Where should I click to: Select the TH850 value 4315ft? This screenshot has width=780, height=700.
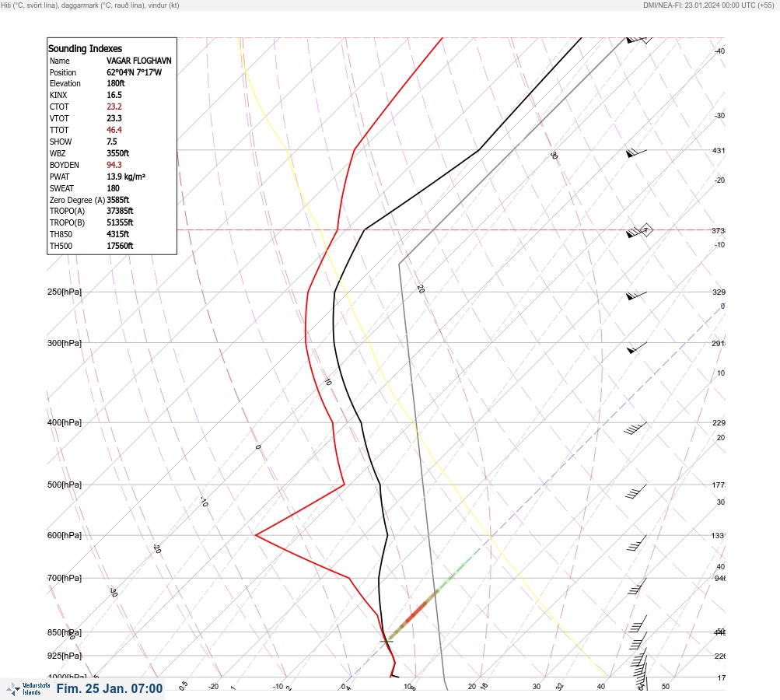[x=117, y=234]
